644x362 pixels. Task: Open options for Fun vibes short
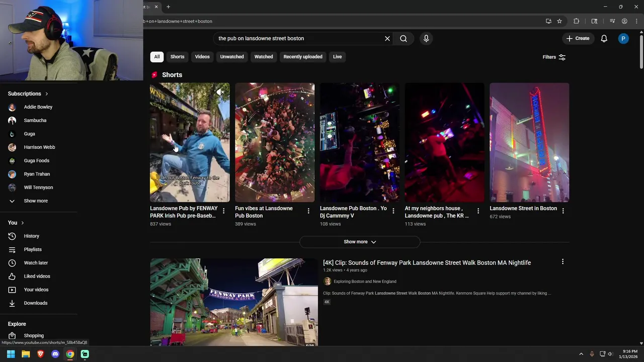(x=308, y=211)
